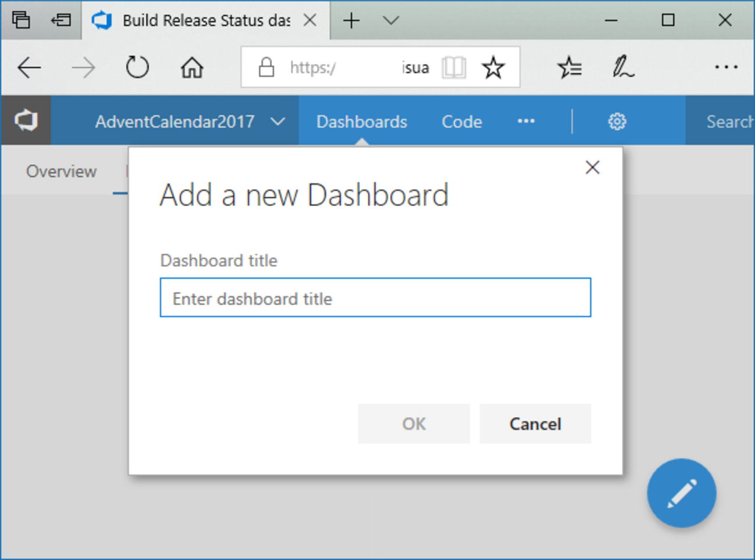Select the Overview dashboard tab
Screen dimensions: 755x560
pyautogui.click(x=61, y=171)
